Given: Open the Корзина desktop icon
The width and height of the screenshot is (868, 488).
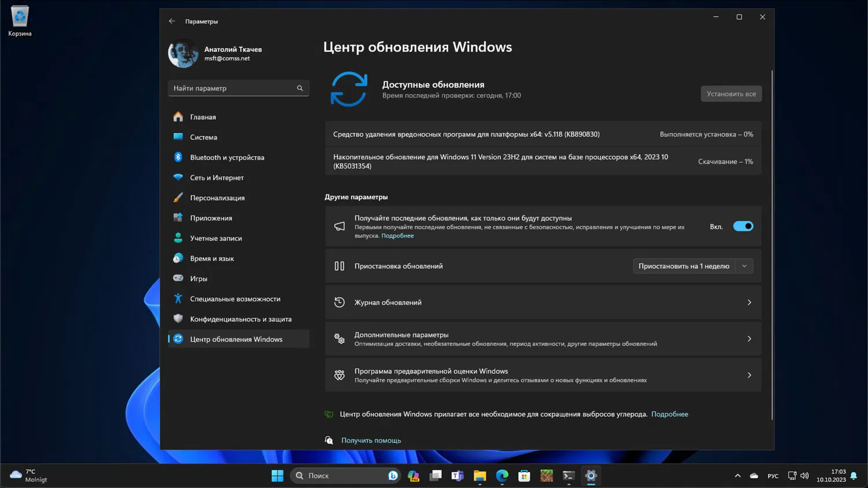Looking at the screenshot, I should pyautogui.click(x=20, y=21).
